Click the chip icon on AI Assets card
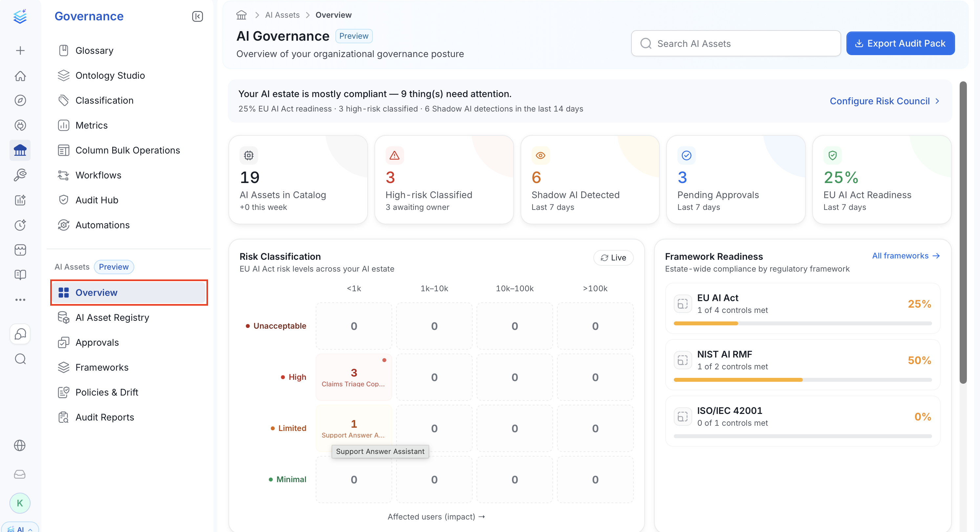 pos(249,155)
